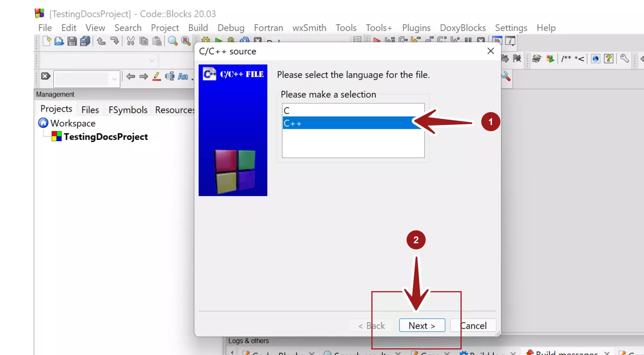Screen dimensions: 644x355
Task: Open CHM help question mark icon
Action: 609,59
